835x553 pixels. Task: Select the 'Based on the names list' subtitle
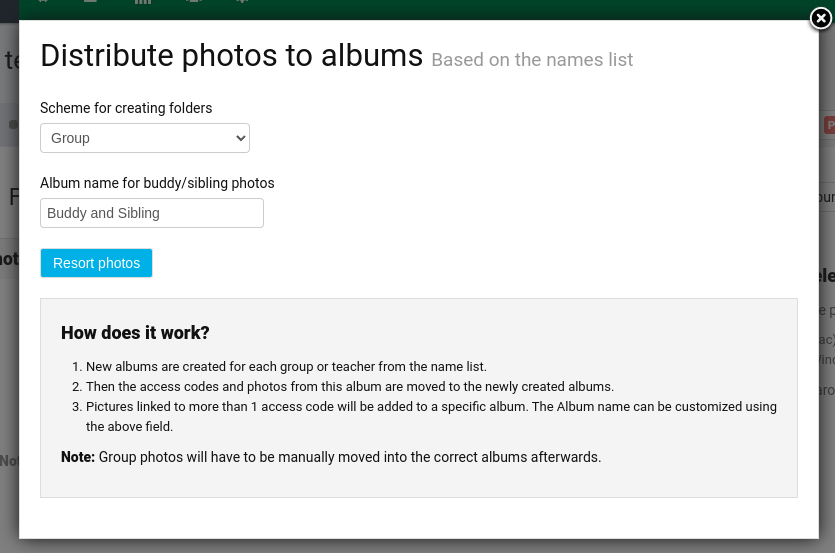[532, 60]
